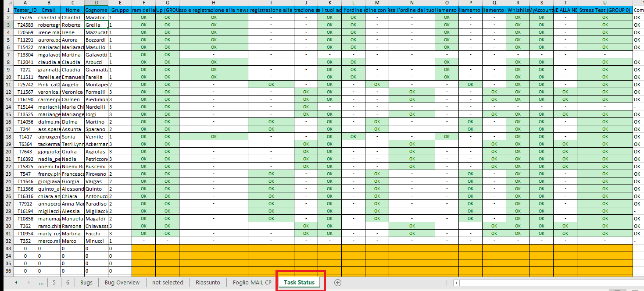
Task: Select column A header
Action: [x=25, y=3]
